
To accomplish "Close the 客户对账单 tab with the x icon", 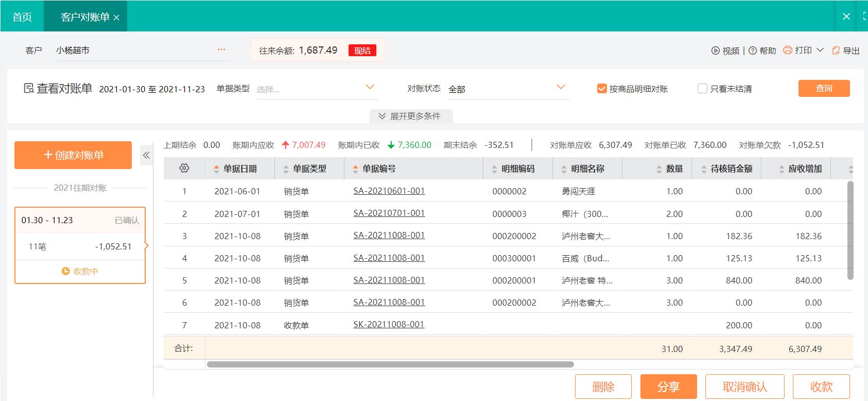I will pos(116,18).
